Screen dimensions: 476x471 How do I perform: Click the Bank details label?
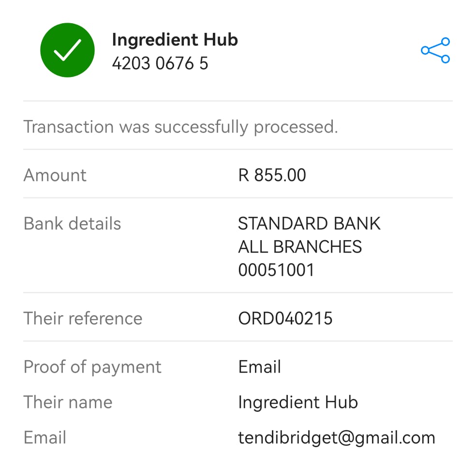(x=72, y=224)
